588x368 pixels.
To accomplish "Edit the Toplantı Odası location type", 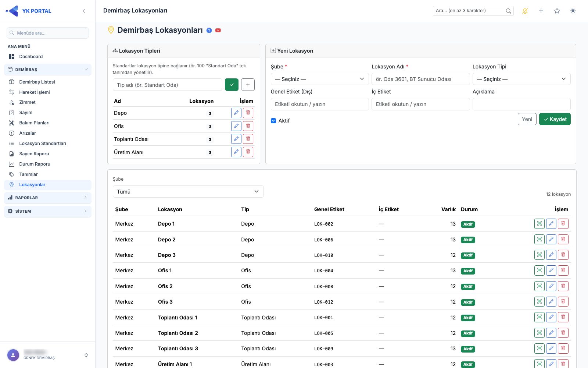I will coord(236,139).
